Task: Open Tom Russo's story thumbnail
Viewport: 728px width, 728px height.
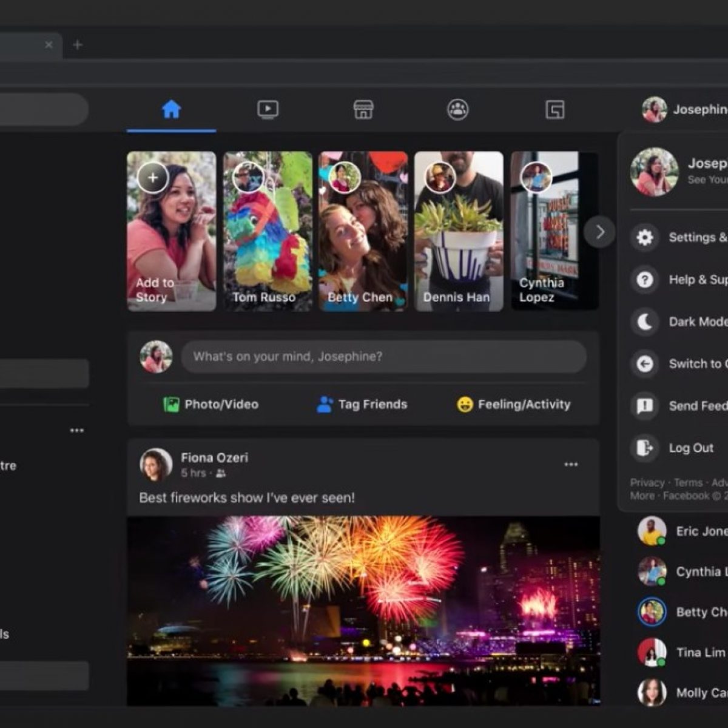Action: [x=268, y=231]
